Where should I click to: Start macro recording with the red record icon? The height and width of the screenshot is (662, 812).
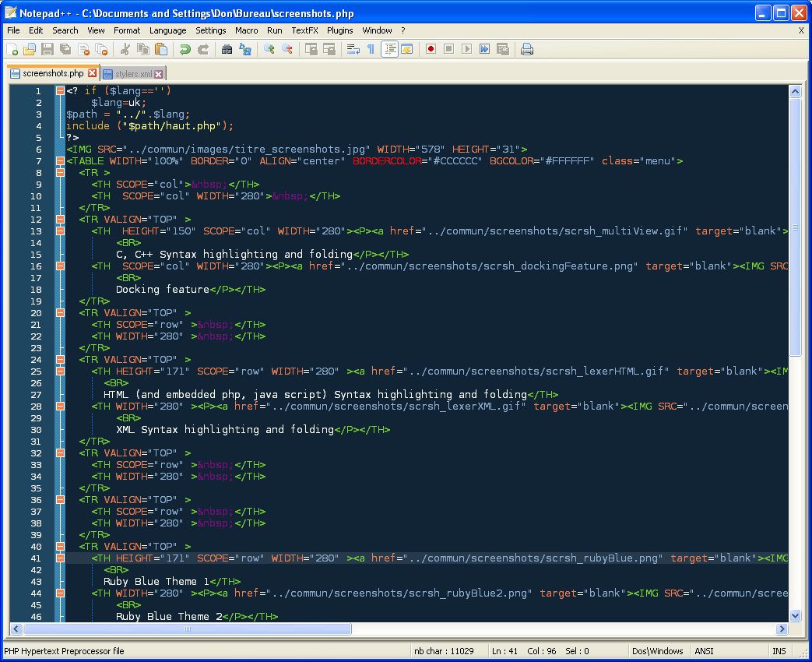tap(431, 49)
